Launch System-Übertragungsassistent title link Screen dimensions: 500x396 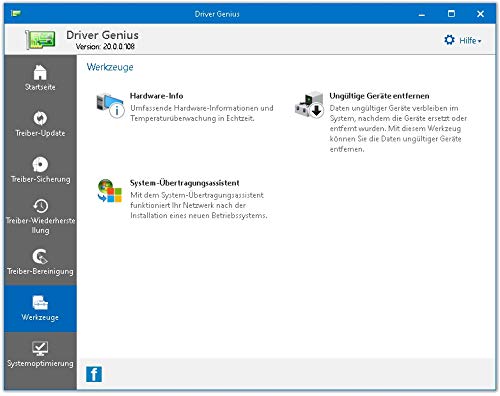coord(185,183)
